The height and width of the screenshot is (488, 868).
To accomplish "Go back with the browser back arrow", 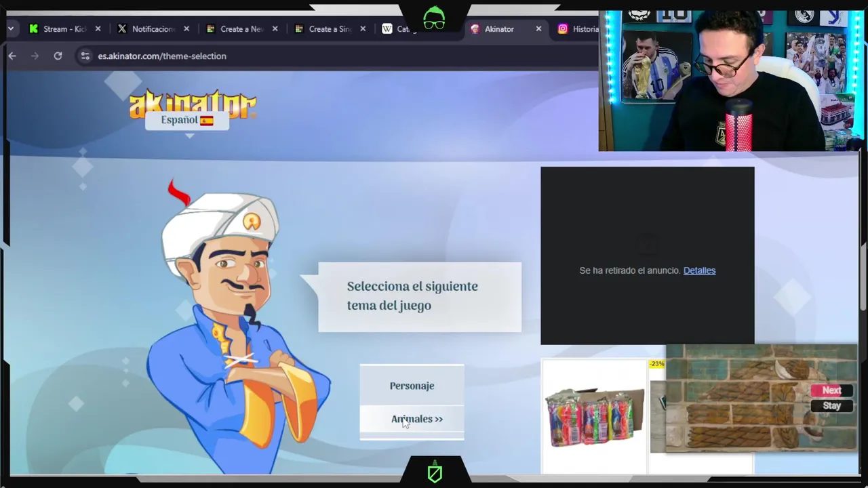I will [12, 56].
